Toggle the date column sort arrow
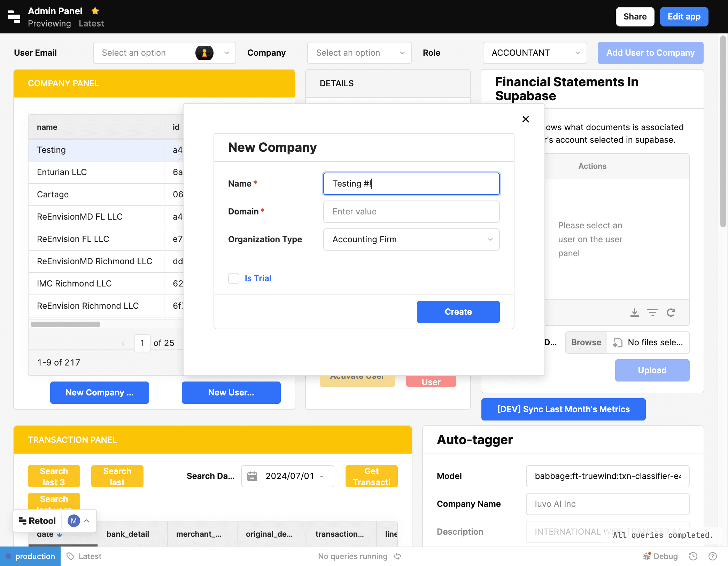This screenshot has height=566, width=728. coord(60,534)
